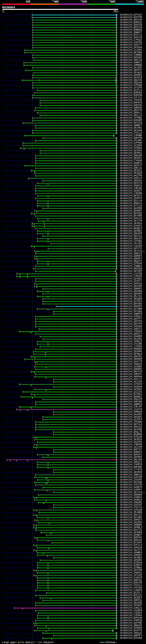Viewport: 146px width, 644px height.
Task: Select the UniRef100_B9SXV4 label
Action: pos(131,27)
